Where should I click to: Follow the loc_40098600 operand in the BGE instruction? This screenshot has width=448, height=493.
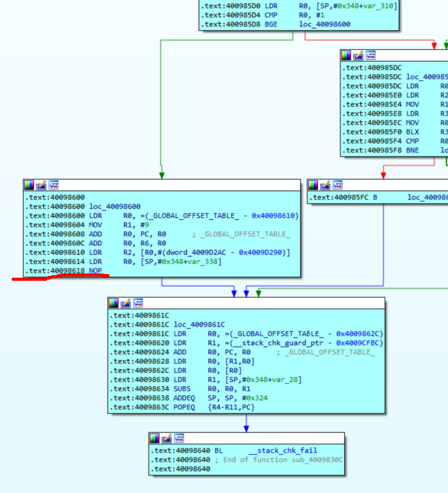[324, 24]
